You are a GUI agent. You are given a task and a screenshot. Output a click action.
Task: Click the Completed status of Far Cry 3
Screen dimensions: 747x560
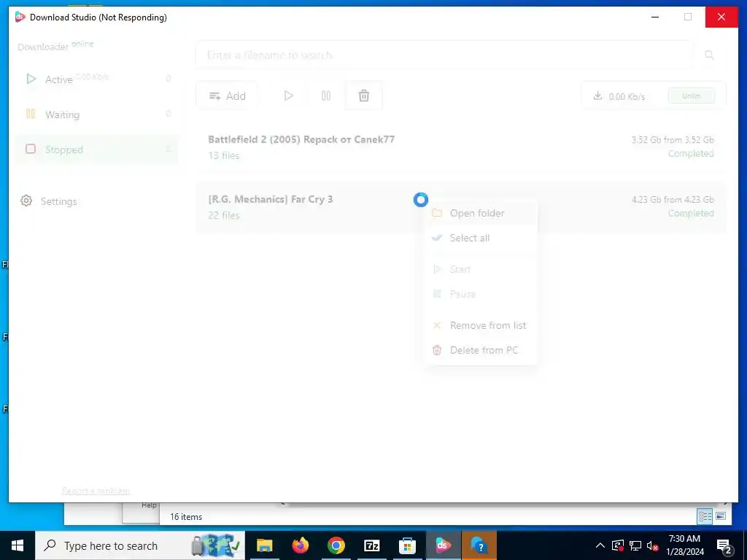(691, 214)
